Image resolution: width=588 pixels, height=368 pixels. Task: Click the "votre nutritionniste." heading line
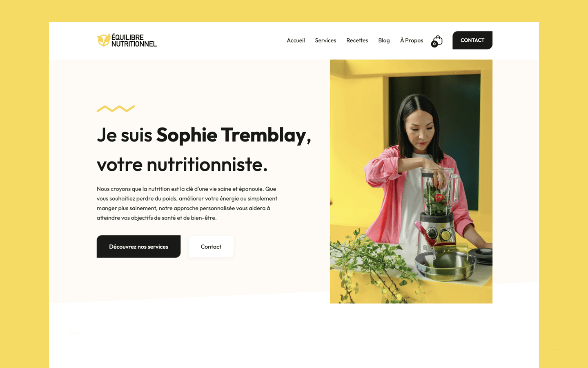click(x=182, y=165)
